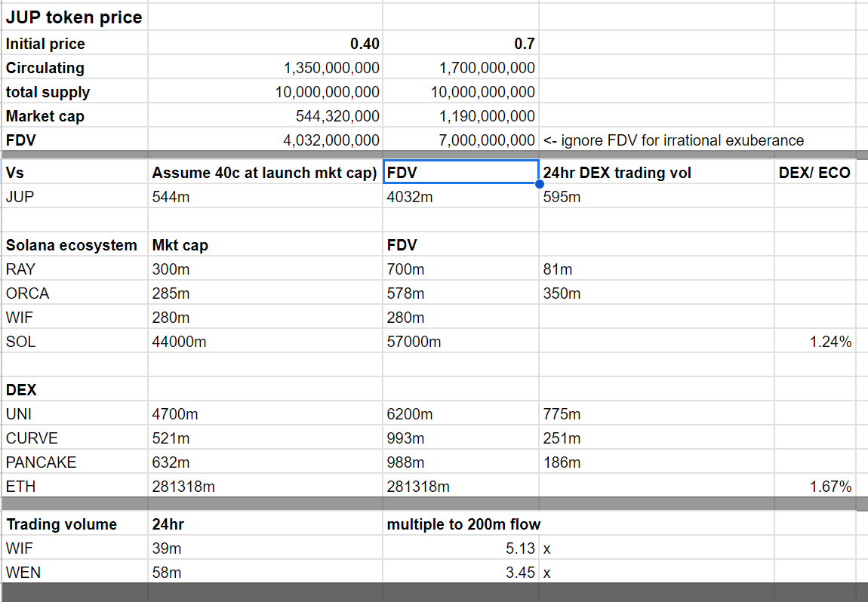Select the "24hr" column header
This screenshot has height=602, width=868.
click(x=265, y=524)
